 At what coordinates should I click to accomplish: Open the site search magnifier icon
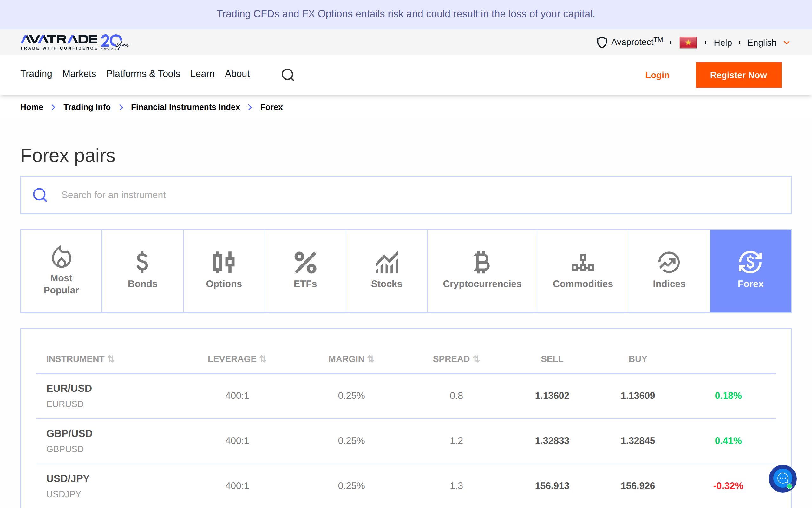(x=288, y=75)
